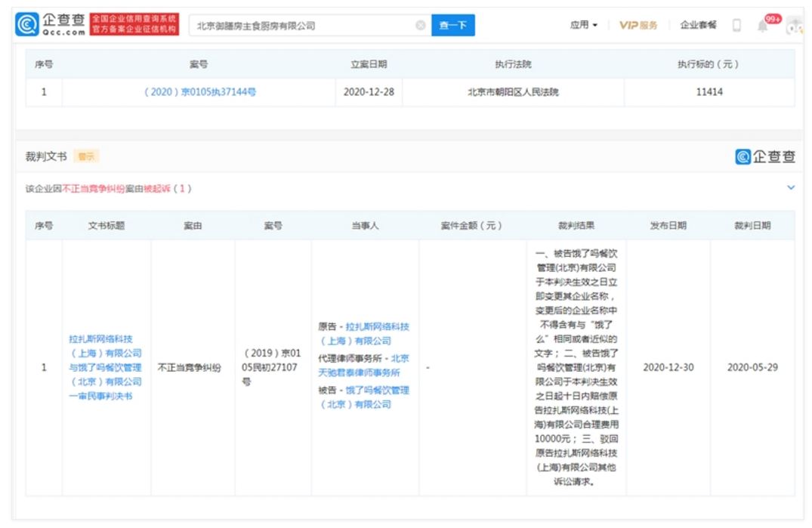This screenshot has width=812, height=528.
Task: Open VIP服务 in the header
Action: pos(638,25)
